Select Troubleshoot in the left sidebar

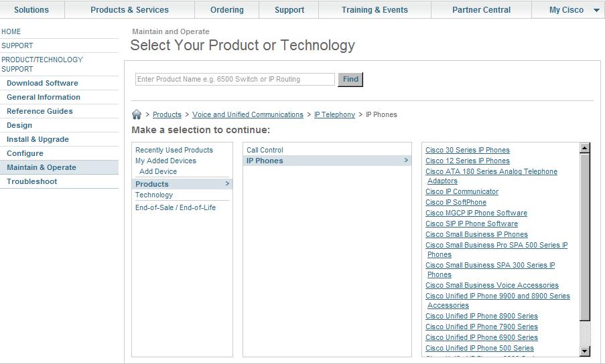coord(31,181)
